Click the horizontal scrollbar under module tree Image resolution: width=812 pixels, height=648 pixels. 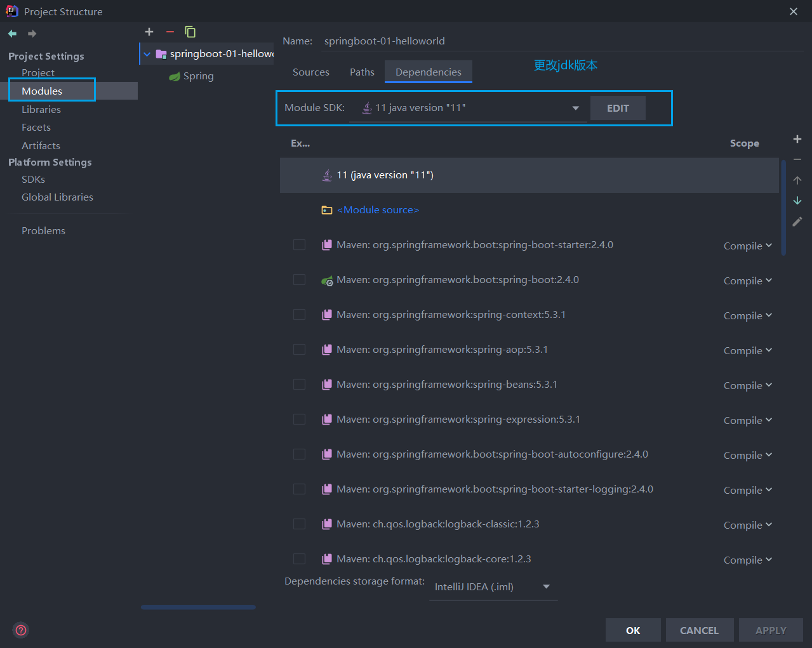pyautogui.click(x=198, y=607)
